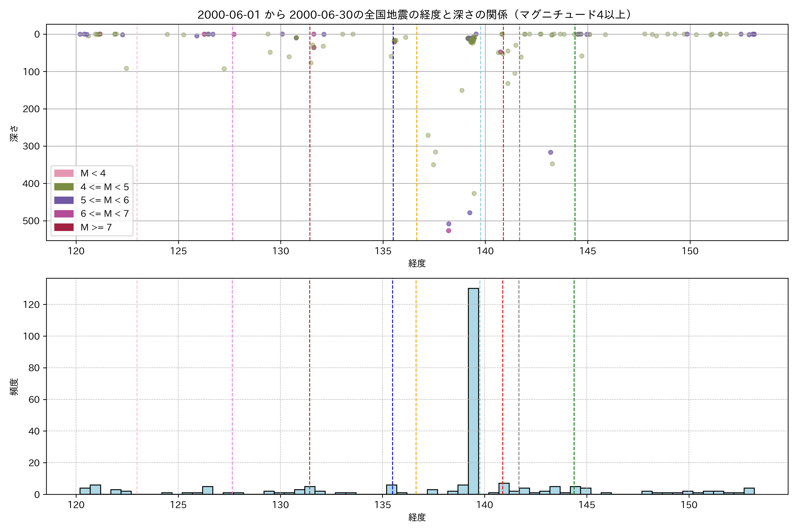The height and width of the screenshot is (532, 798).
Task: Click the 120 tick label on frequency axis
Action: [31, 305]
